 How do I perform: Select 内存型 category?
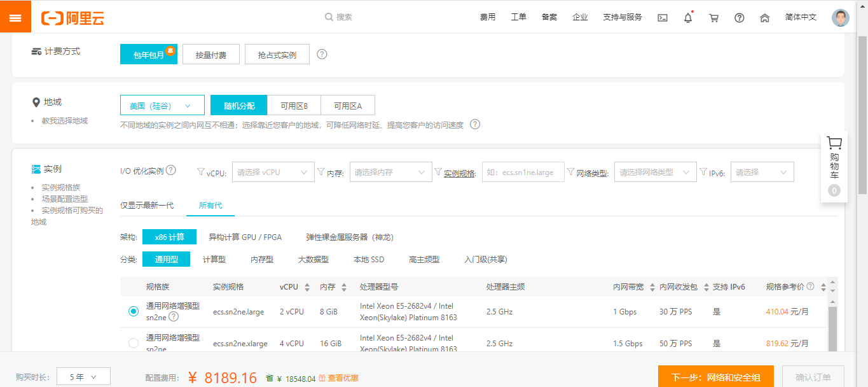262,259
